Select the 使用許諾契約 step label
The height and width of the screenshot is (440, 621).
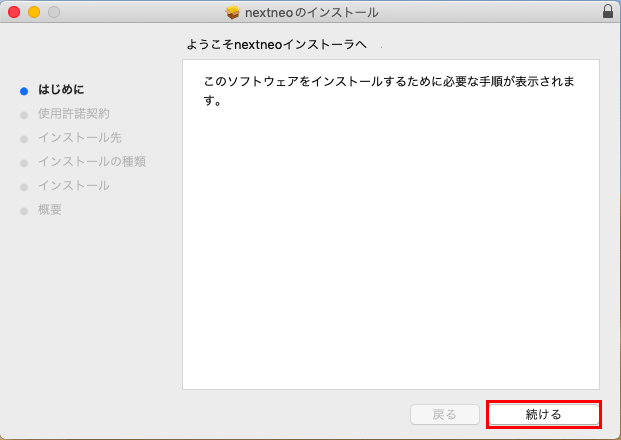[x=73, y=114]
